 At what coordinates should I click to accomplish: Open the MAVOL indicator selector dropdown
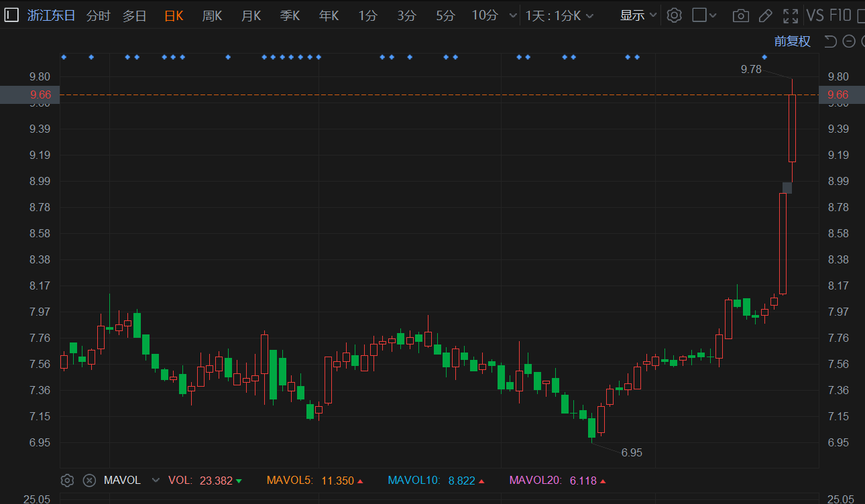click(x=156, y=480)
